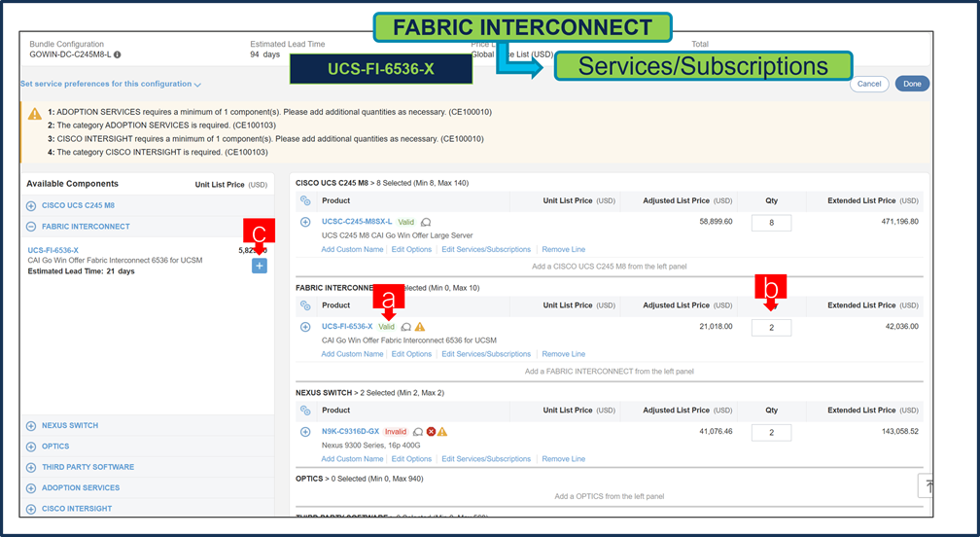
Task: Click the support headset icon on UCS-FI-6536-X row
Action: (406, 327)
